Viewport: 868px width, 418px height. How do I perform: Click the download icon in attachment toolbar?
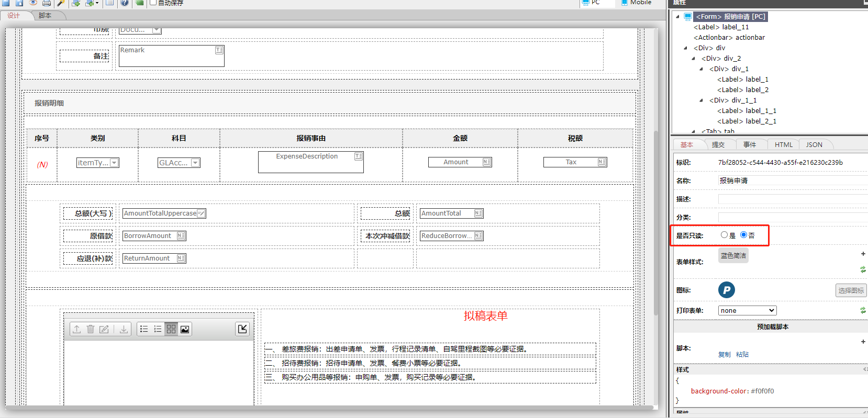pos(124,329)
